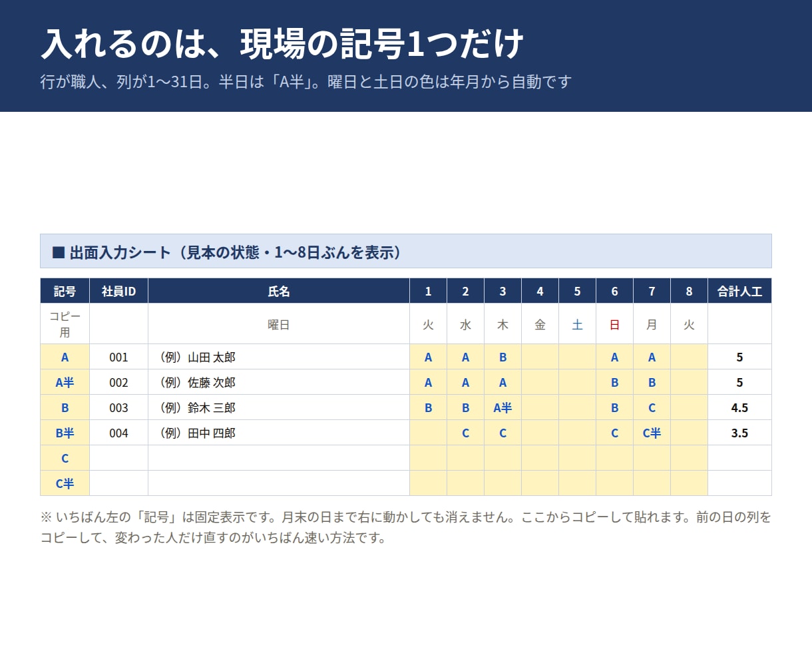
Task: Click employee ID 003
Action: tap(118, 407)
